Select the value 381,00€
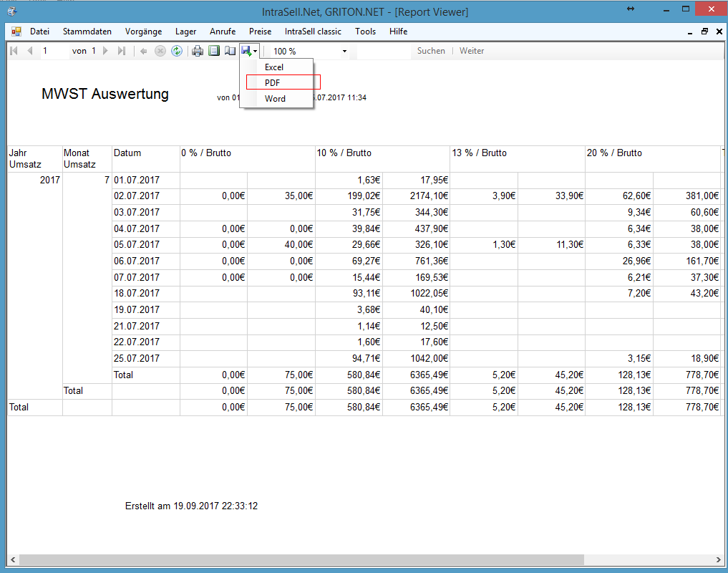728x573 pixels. [x=702, y=196]
